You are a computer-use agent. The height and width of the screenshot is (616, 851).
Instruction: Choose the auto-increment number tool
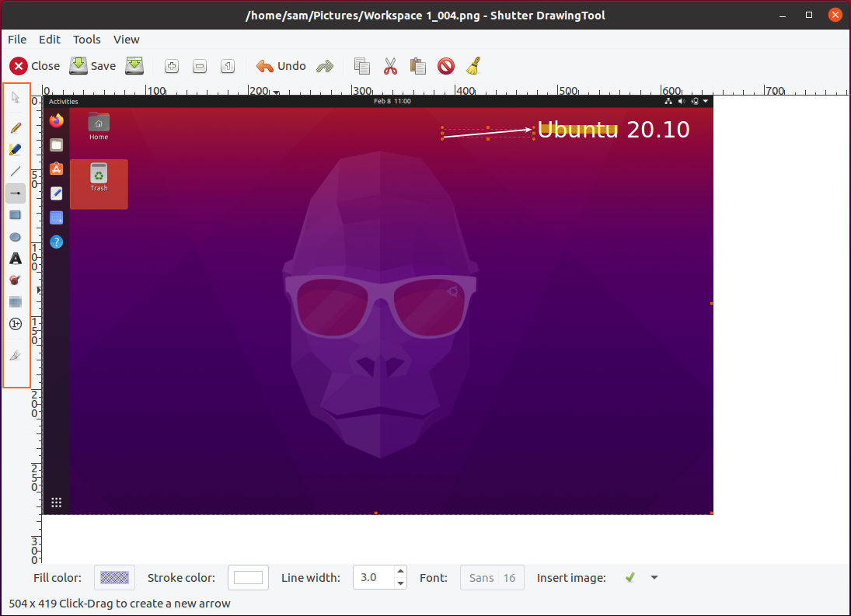[x=16, y=324]
